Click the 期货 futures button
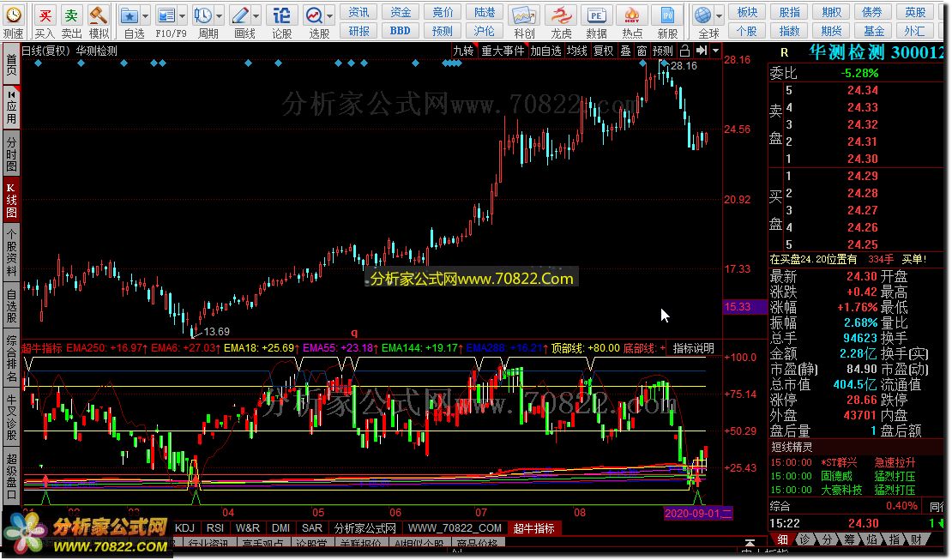952x560 pixels. [831, 30]
